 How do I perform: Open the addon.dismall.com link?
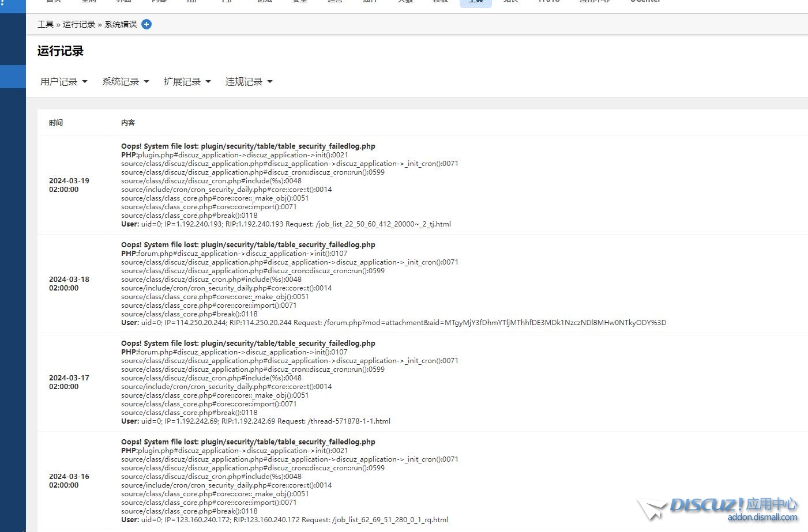762,518
